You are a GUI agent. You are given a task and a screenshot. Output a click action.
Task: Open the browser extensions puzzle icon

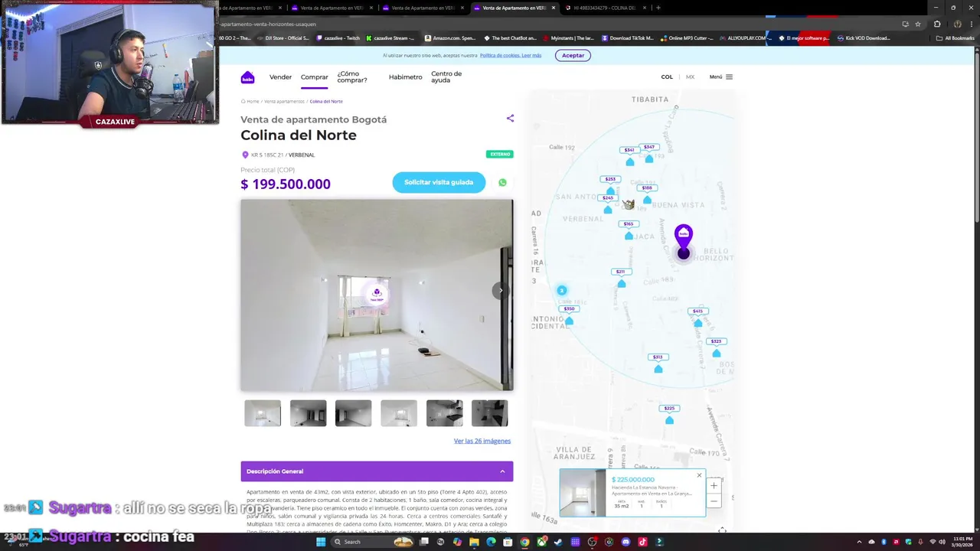pos(937,24)
